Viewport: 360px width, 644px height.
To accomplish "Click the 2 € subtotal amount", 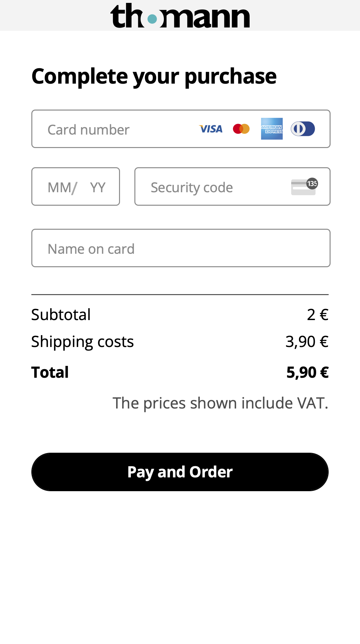I will coord(317,315).
